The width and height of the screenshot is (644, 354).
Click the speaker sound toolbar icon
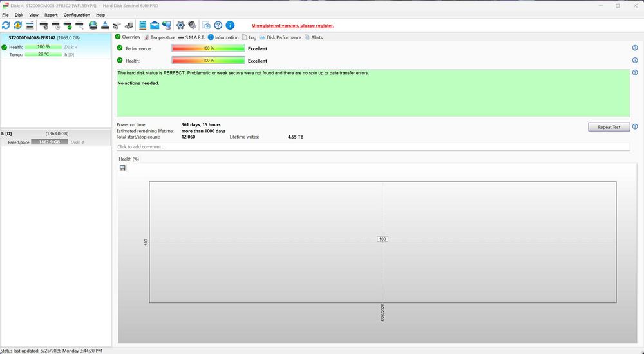coord(192,26)
